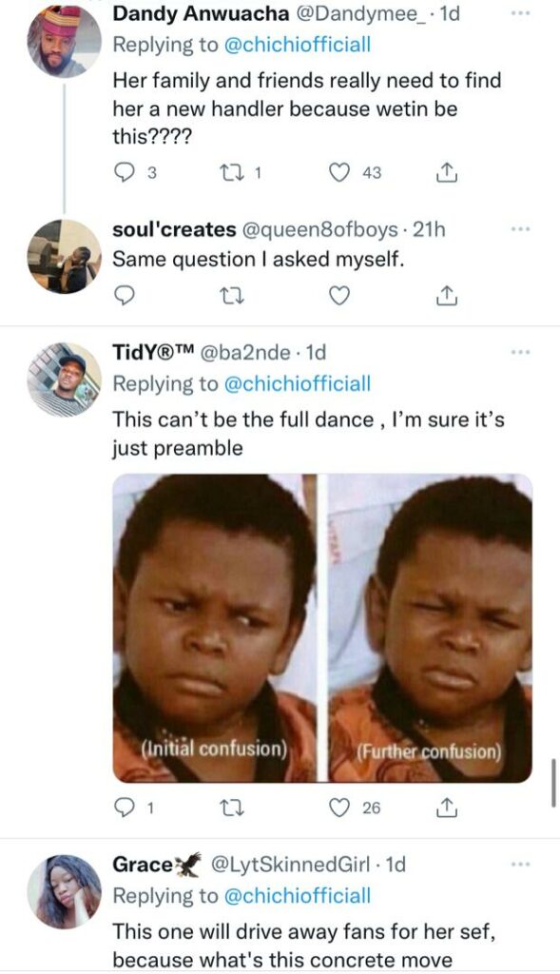Reply to soul'creates tweet
This screenshot has height=974, width=560.
(x=125, y=297)
